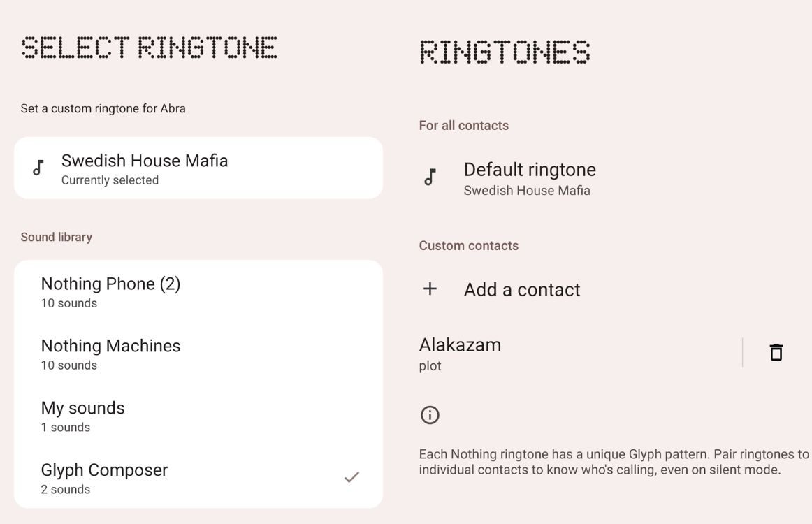
Task: Switch to the Ringtones screen
Action: coord(505,51)
